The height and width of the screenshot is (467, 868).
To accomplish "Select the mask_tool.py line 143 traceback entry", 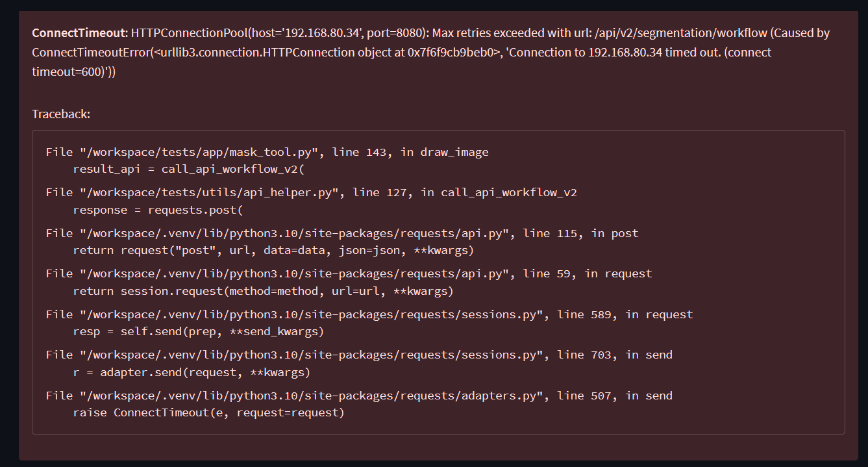I will (267, 152).
